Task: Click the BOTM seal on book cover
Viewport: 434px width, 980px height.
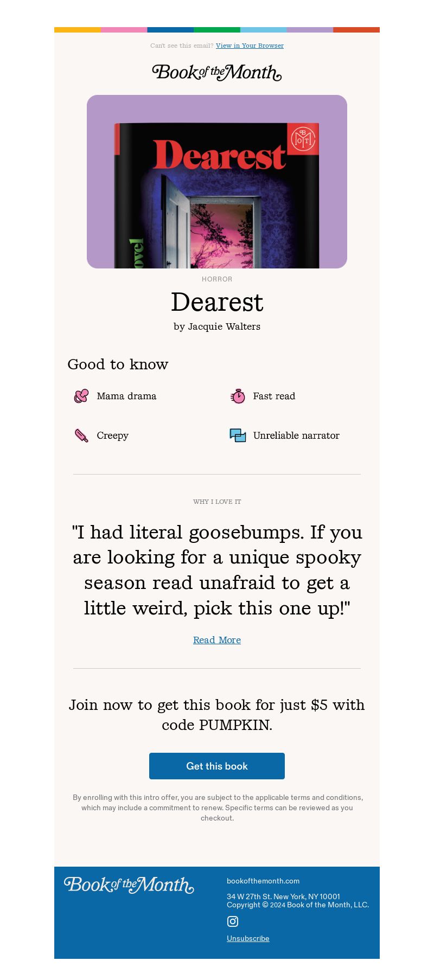Action: [303, 139]
